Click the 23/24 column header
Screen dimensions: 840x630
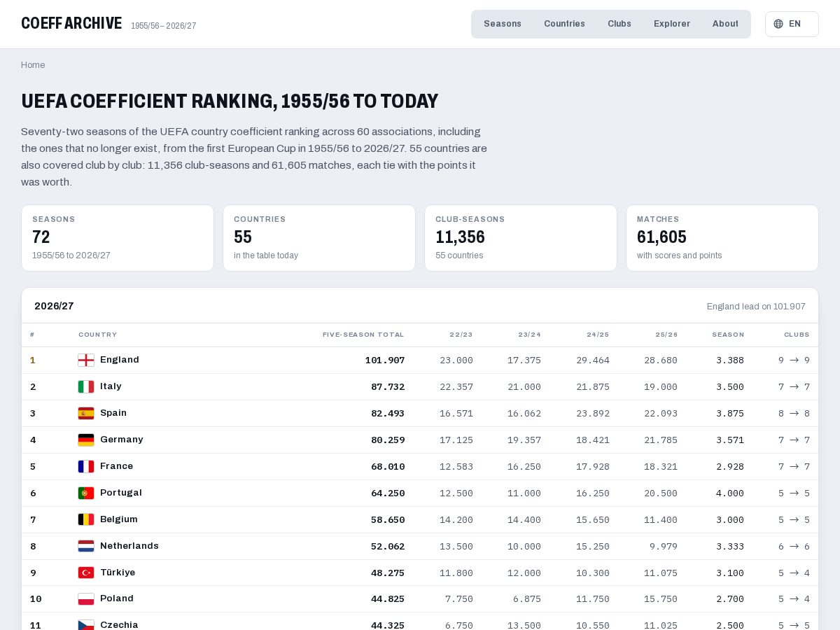[529, 335]
